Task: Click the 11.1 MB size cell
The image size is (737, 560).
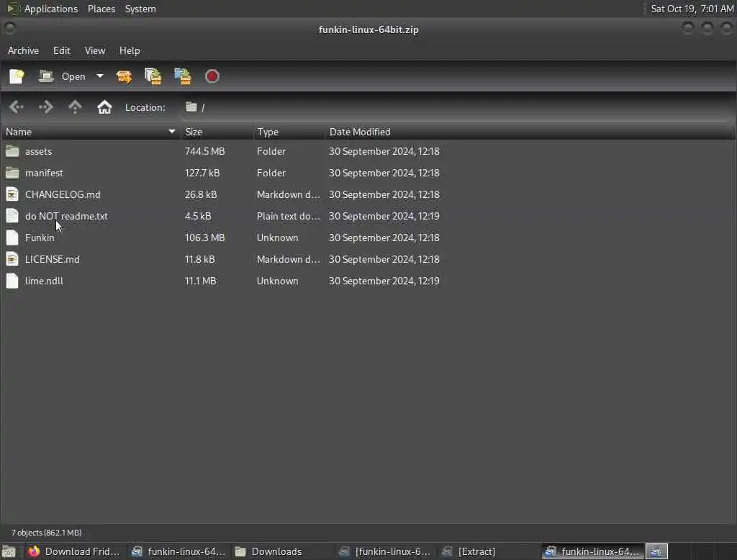Action: pos(200,281)
